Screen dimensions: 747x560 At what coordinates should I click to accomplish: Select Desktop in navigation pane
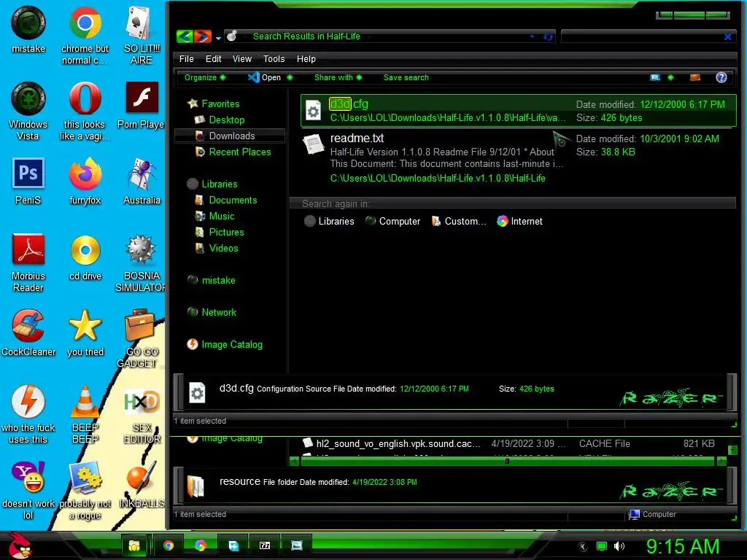(x=220, y=120)
